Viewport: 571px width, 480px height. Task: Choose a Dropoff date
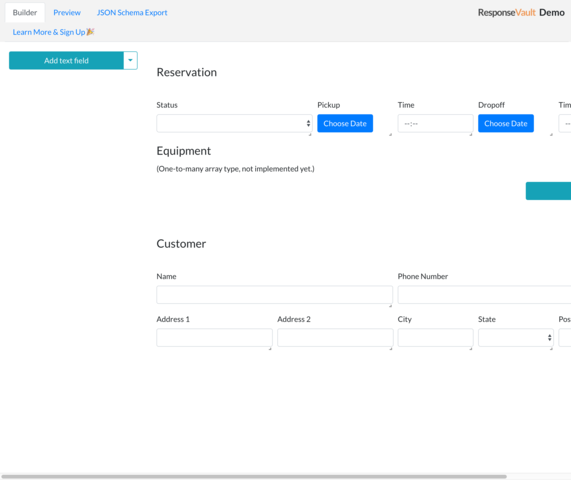(506, 123)
